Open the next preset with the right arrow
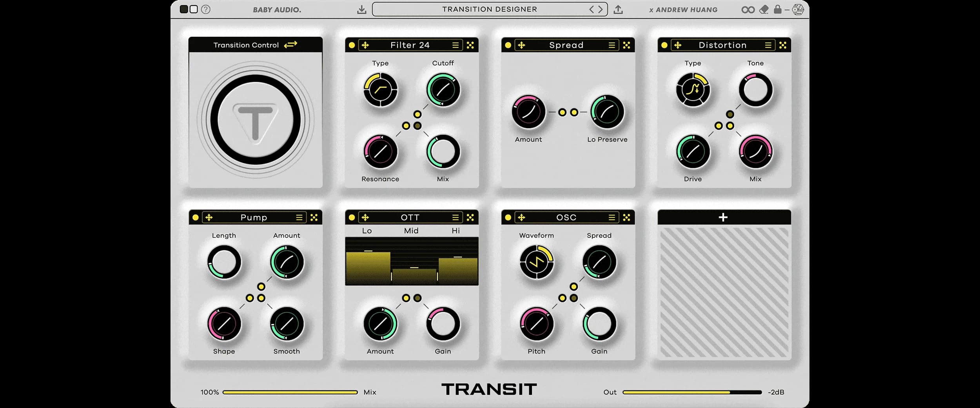Viewport: 980px width, 408px height. pyautogui.click(x=601, y=9)
